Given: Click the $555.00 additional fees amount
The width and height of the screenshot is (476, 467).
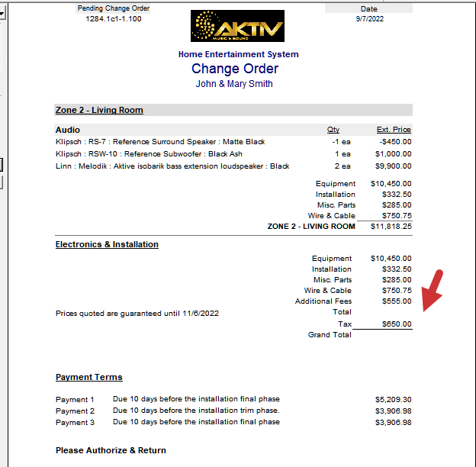Looking at the screenshot, I should coord(397,301).
